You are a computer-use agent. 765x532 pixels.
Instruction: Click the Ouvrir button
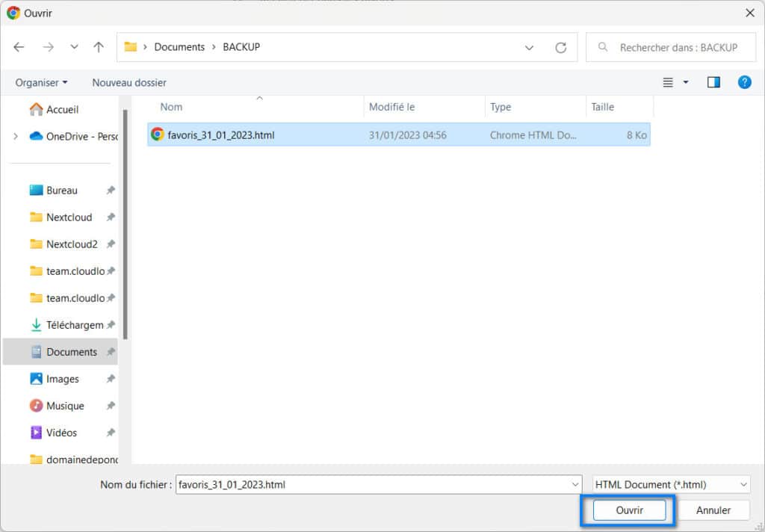(629, 510)
